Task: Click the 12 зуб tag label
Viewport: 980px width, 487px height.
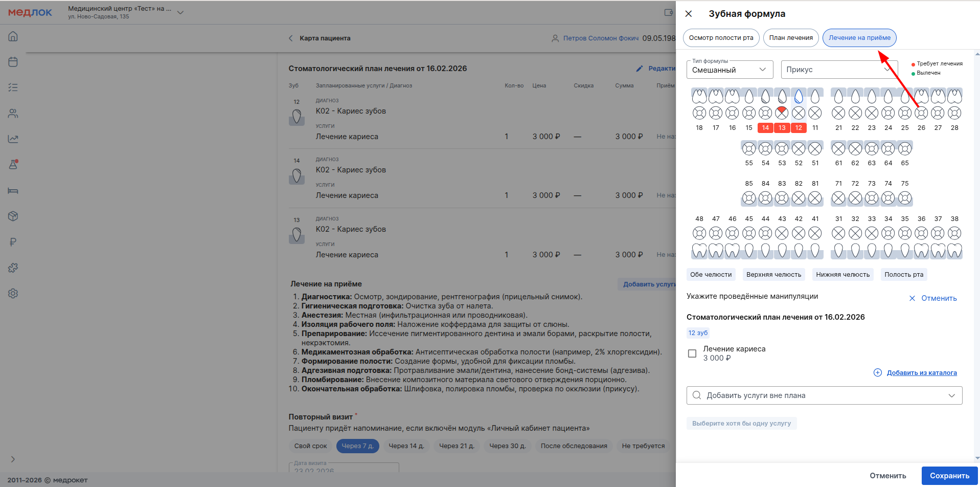Action: pos(698,333)
